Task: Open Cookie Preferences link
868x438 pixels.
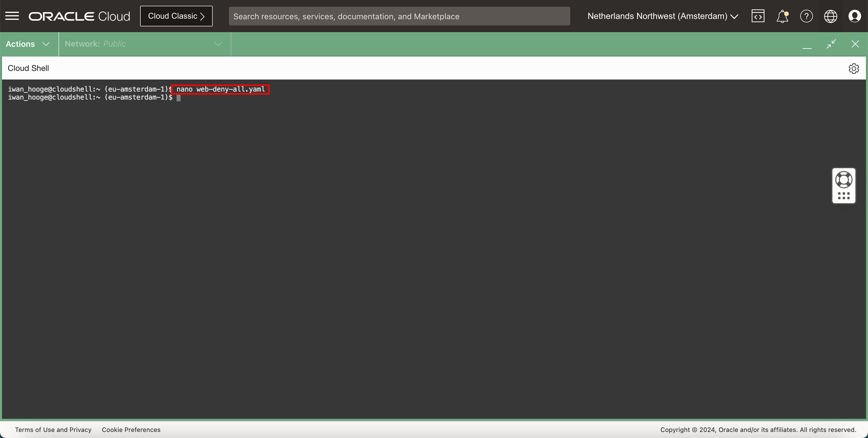Action: point(131,430)
